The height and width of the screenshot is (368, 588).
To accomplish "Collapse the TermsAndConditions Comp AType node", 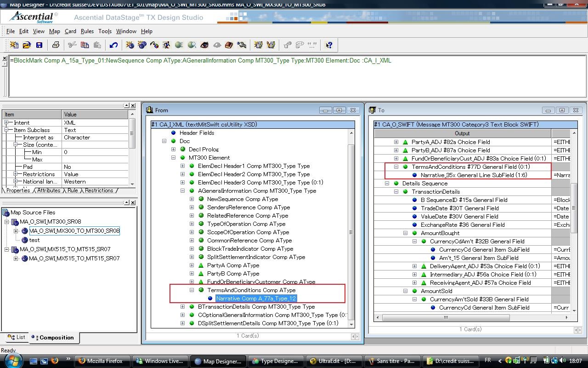I will 192,290.
